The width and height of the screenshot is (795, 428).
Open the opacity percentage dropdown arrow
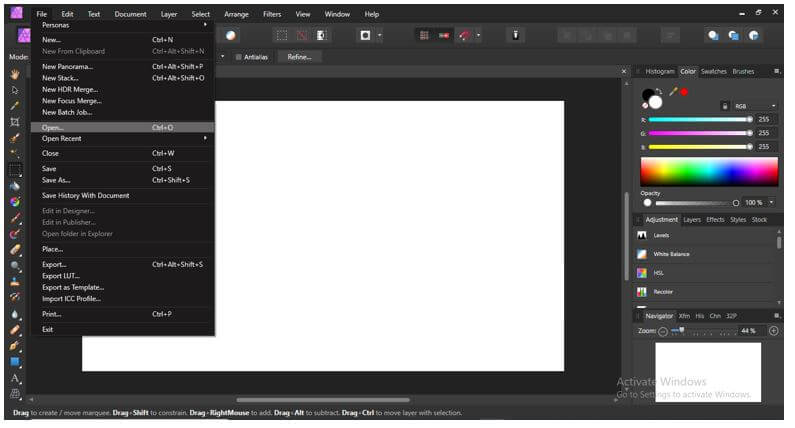click(x=771, y=202)
